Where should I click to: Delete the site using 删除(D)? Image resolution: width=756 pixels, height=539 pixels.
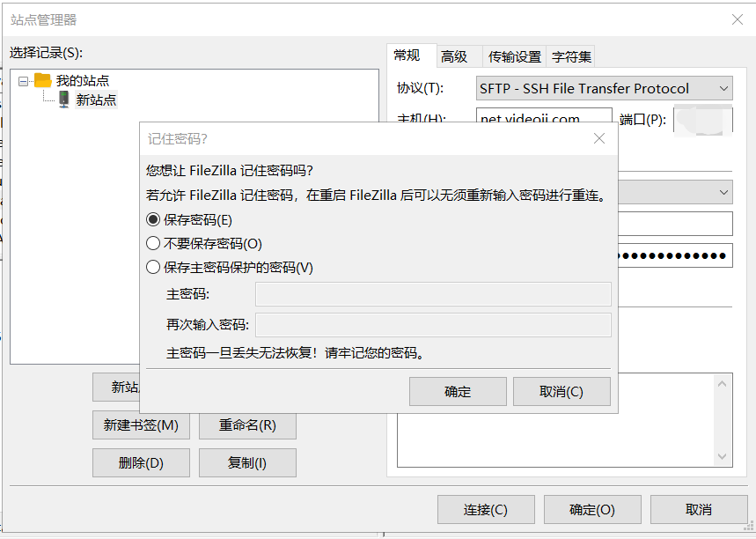[x=141, y=462]
